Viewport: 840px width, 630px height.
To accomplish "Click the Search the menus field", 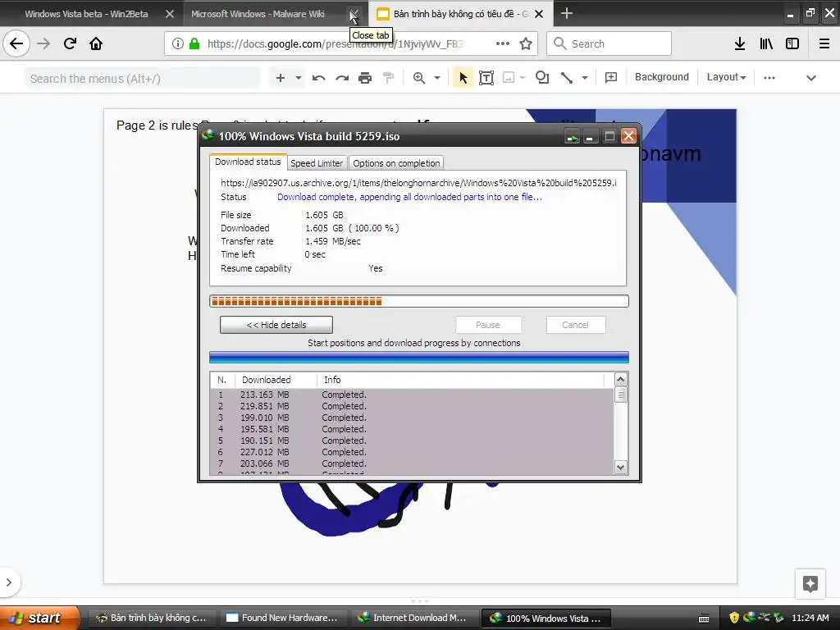I will (143, 79).
